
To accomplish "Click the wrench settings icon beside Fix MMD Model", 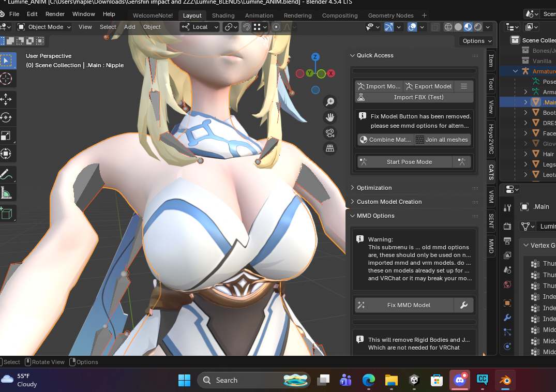I will tap(464, 305).
